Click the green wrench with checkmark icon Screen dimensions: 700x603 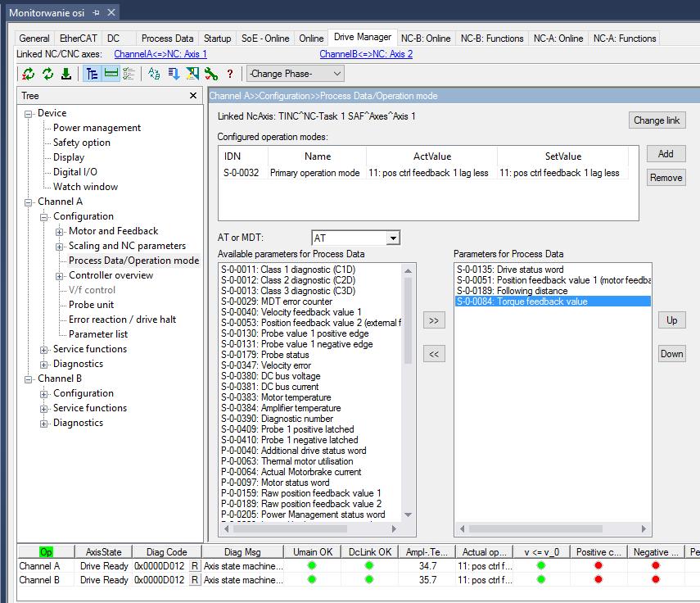click(x=211, y=74)
